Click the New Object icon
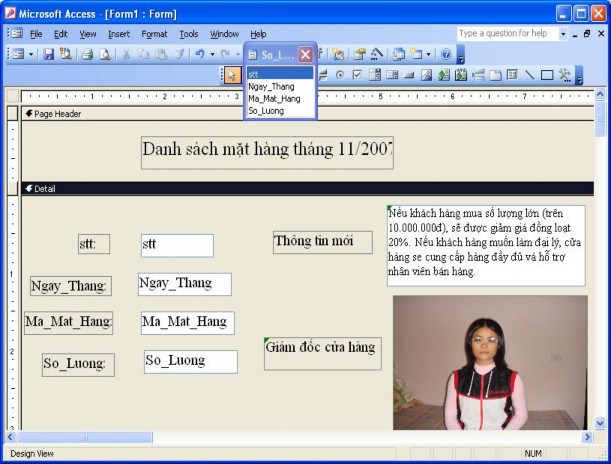611x464 pixels. tap(416, 54)
